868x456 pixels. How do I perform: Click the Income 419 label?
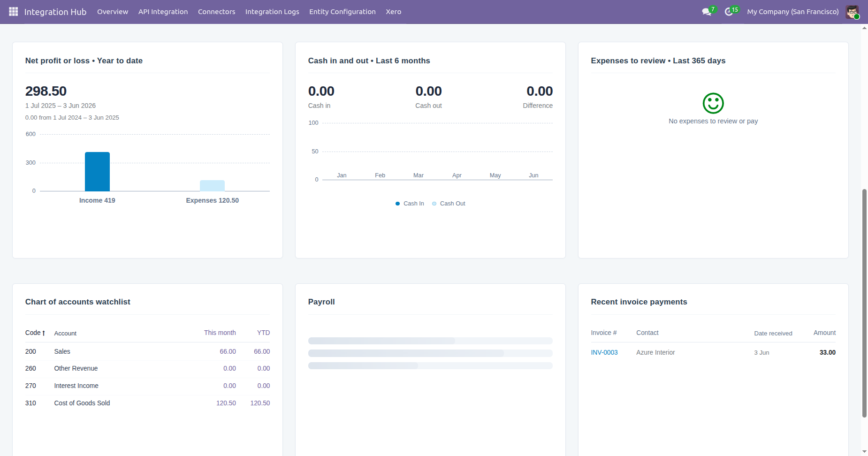[x=97, y=200]
